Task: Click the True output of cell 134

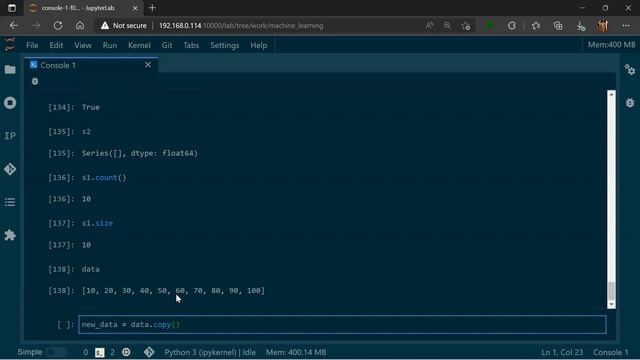Action: coord(91,107)
